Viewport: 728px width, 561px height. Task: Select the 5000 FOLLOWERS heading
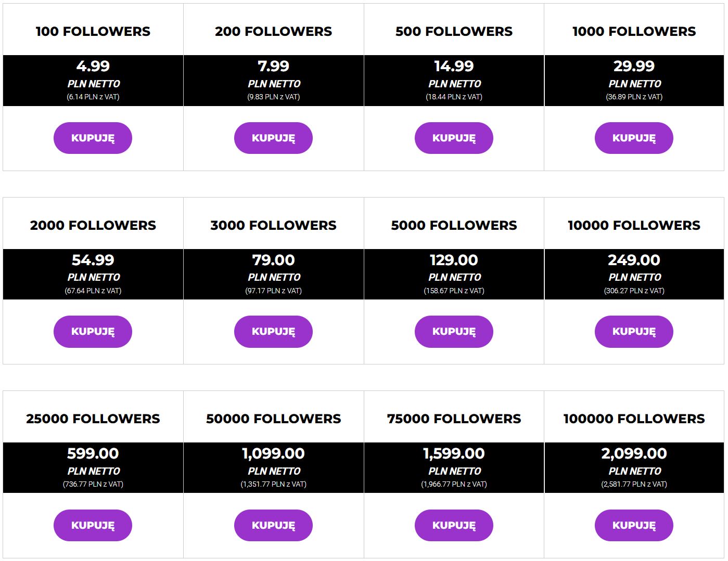[453, 224]
